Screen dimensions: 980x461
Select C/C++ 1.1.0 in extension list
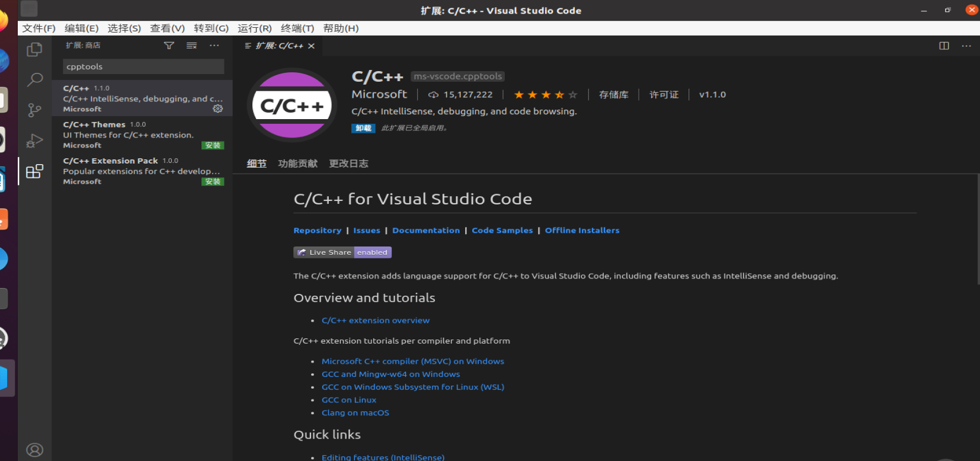(142, 98)
